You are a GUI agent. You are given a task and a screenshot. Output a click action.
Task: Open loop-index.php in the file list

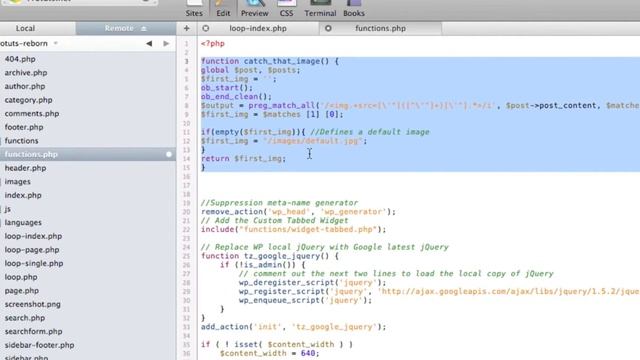pos(33,236)
